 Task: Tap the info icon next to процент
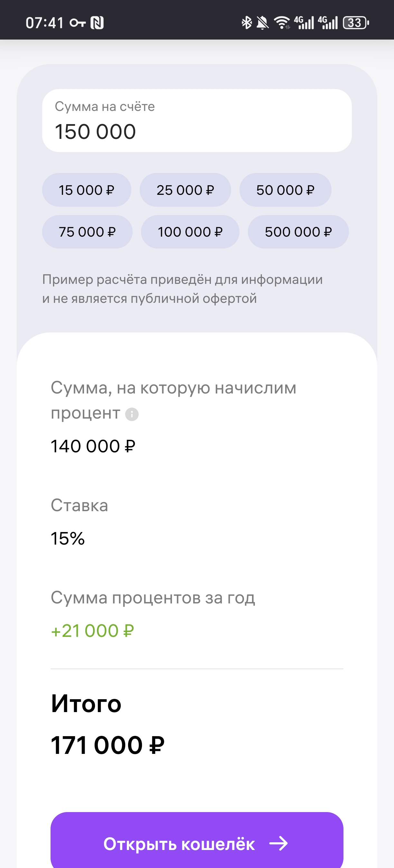[x=132, y=414]
